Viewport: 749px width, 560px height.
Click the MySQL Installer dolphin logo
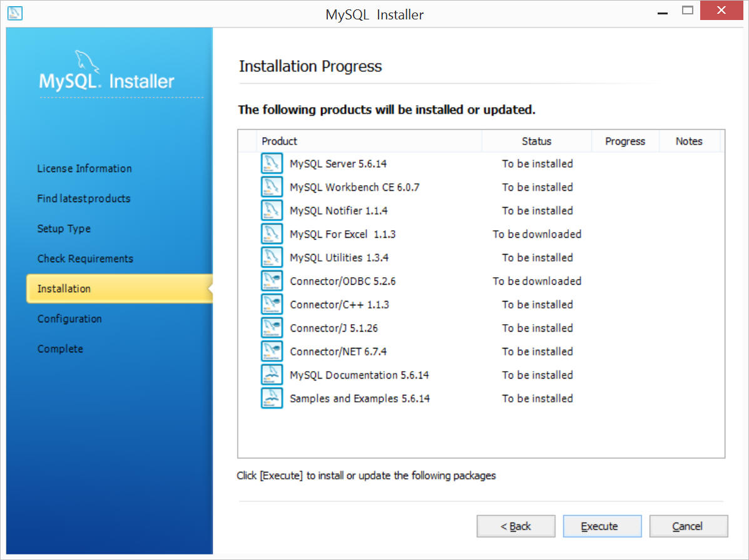pyautogui.click(x=87, y=61)
